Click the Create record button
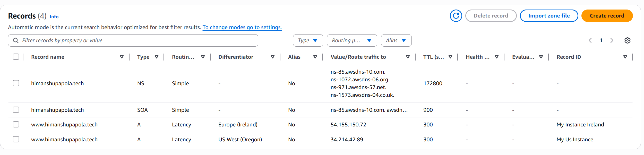 pyautogui.click(x=607, y=16)
